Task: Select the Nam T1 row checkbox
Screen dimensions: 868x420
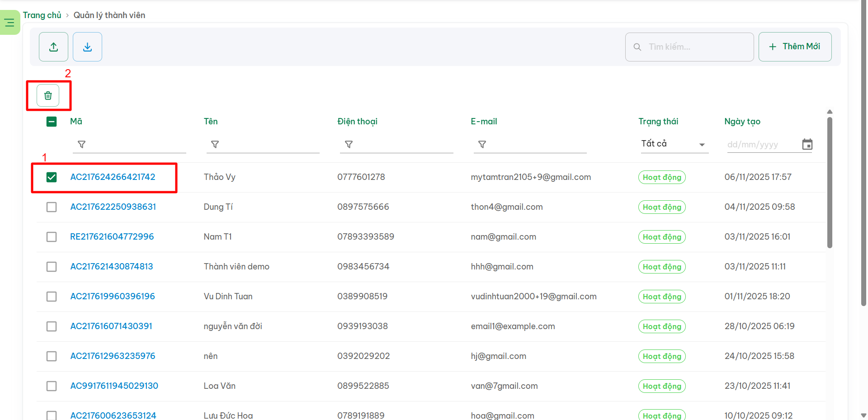Action: 52,237
